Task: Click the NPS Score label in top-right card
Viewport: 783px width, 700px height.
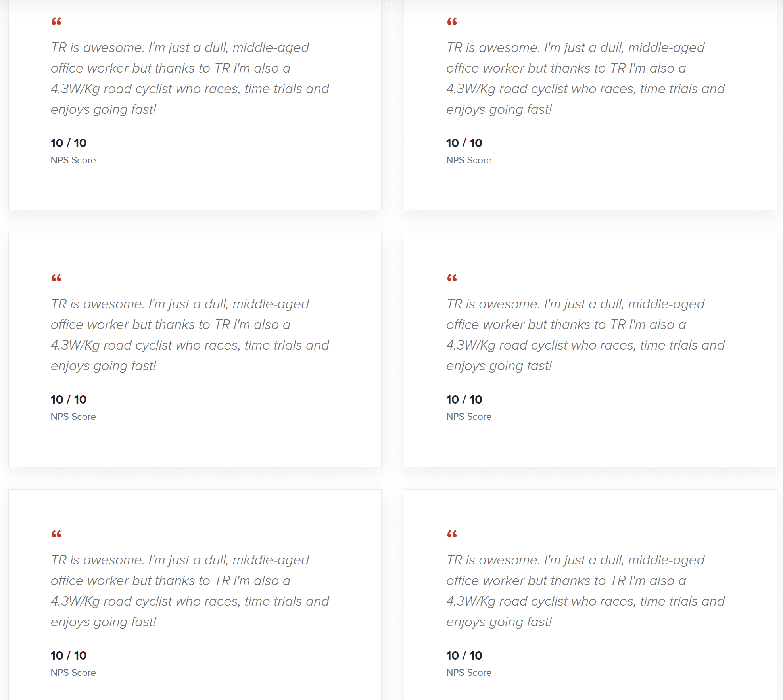Action: coord(468,160)
